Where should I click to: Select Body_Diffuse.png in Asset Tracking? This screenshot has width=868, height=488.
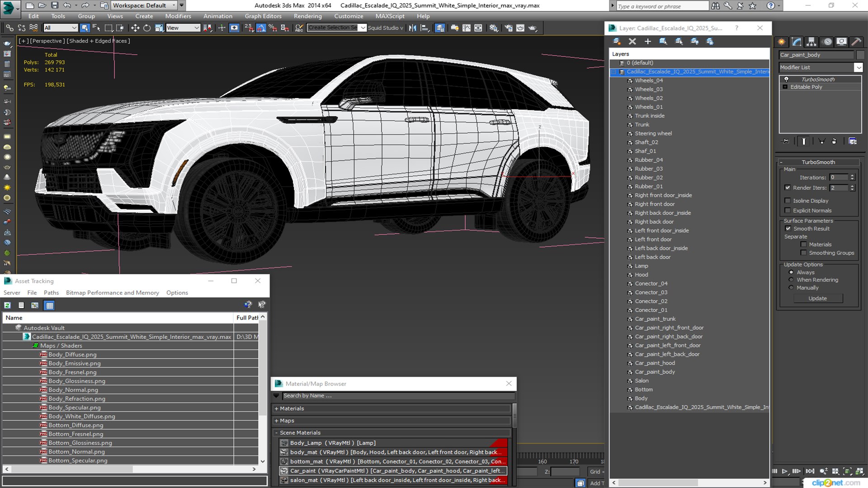[x=72, y=355]
